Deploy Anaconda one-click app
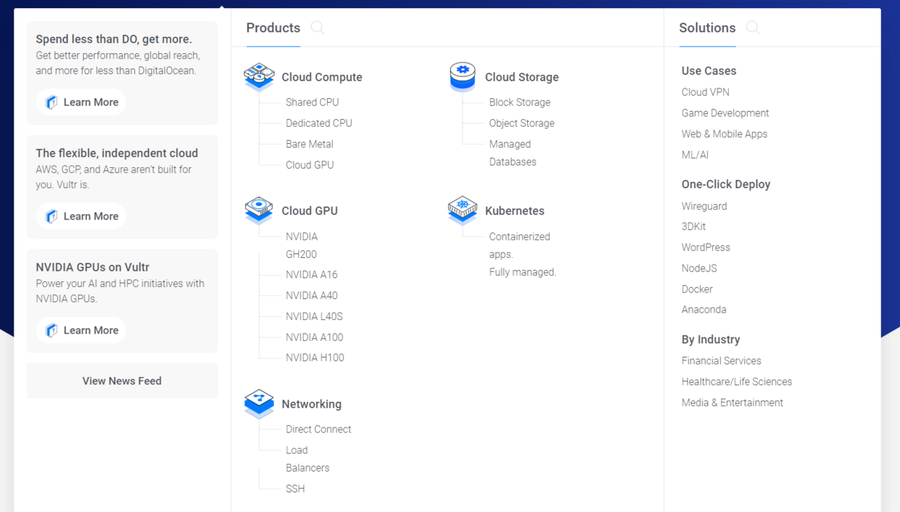This screenshot has width=900, height=512. [704, 309]
